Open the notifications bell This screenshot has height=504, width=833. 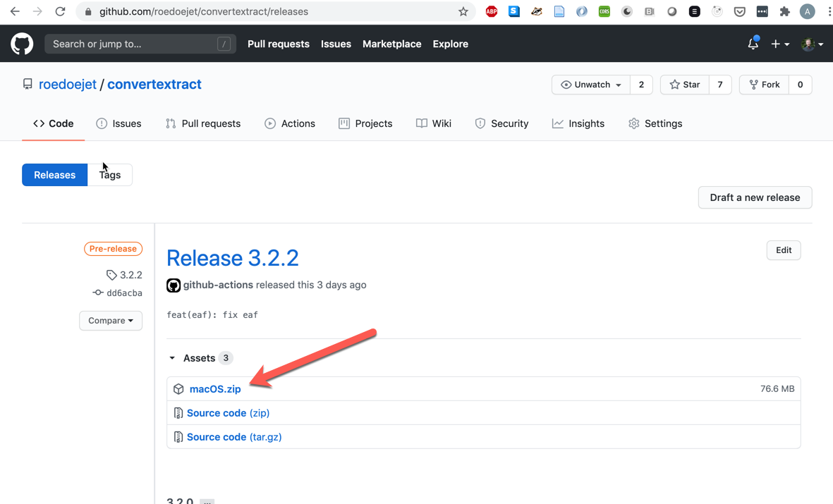pyautogui.click(x=753, y=44)
